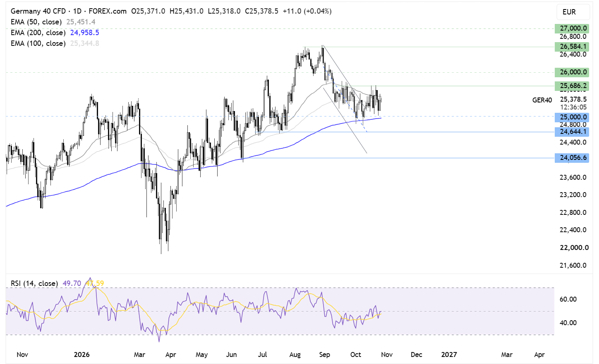Click the RSI 40.00 axis level
The image size is (599, 364).
(568, 323)
